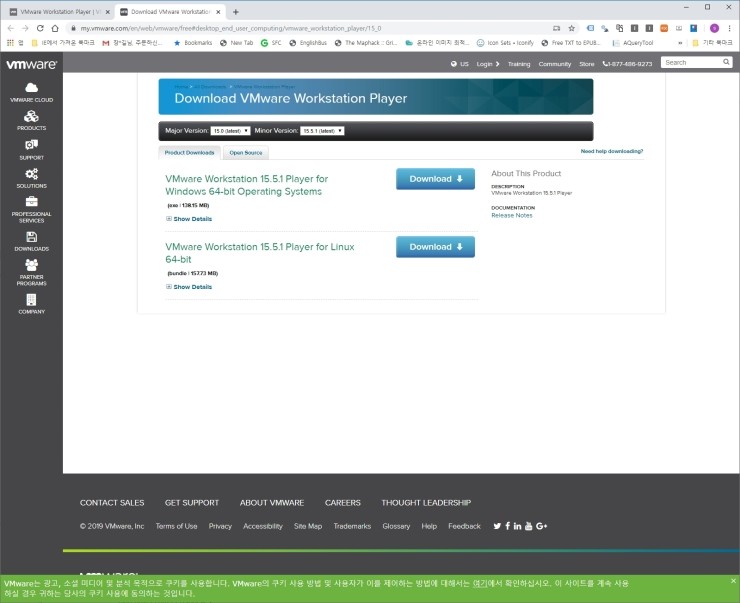Image resolution: width=740 pixels, height=603 pixels.
Task: Switch to Open Source tab
Action: [246, 153]
